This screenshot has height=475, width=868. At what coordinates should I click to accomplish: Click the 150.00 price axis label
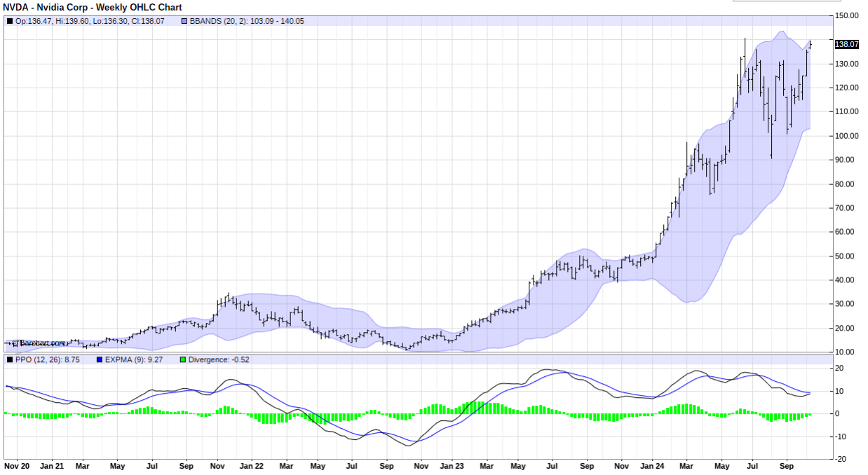tap(847, 15)
